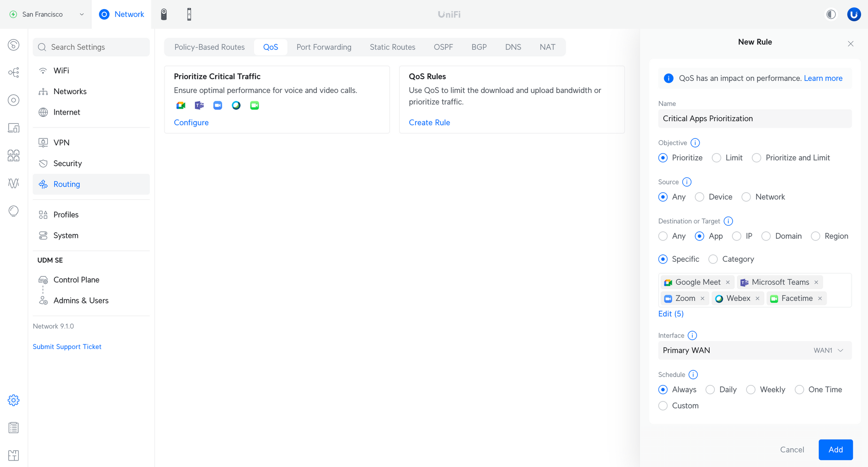
Task: Remove Google Meet from app list
Action: [728, 283]
